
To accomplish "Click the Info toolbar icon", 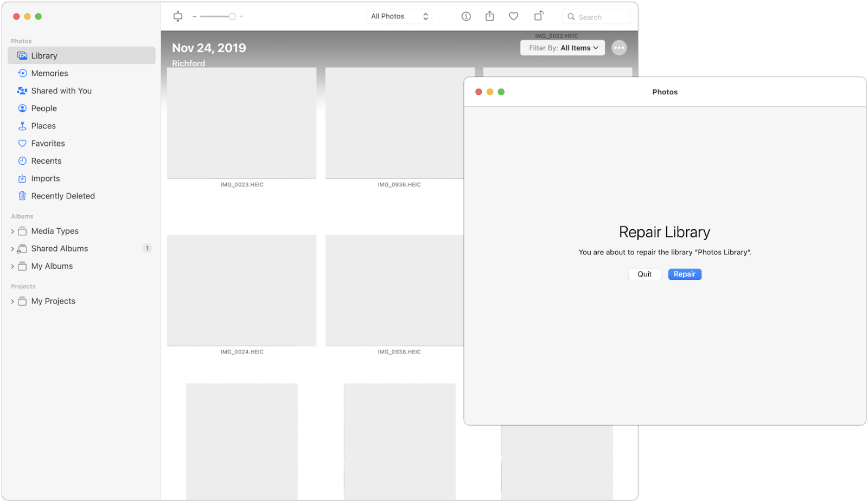I will click(466, 16).
